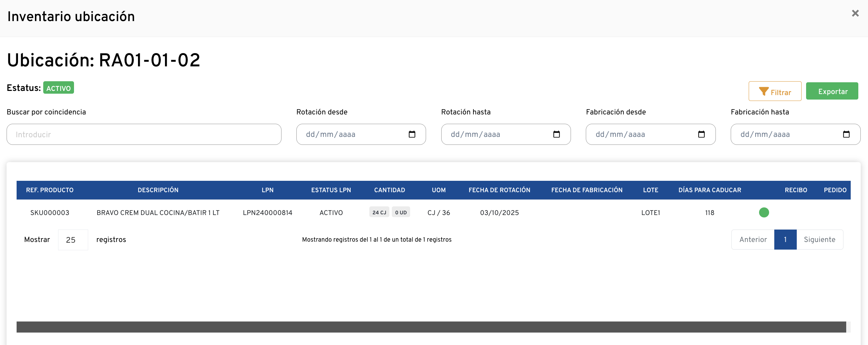868x345 pixels.
Task: Click the Siguiente pagination button
Action: (819, 240)
